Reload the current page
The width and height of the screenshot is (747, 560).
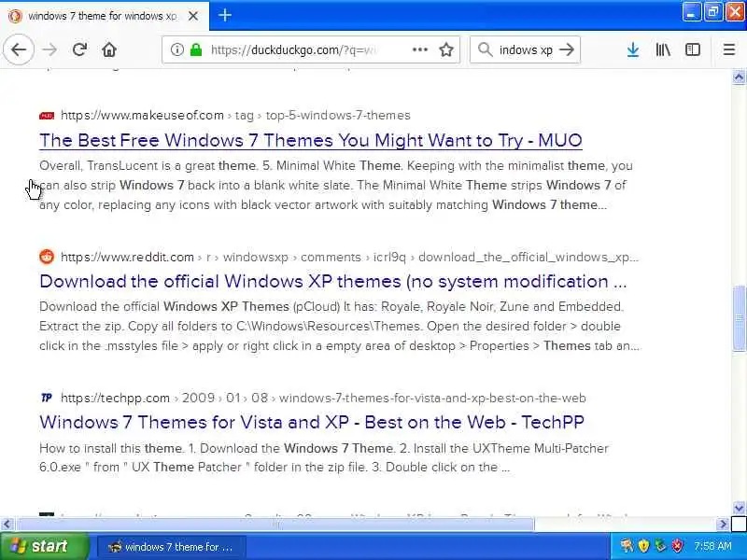click(79, 49)
